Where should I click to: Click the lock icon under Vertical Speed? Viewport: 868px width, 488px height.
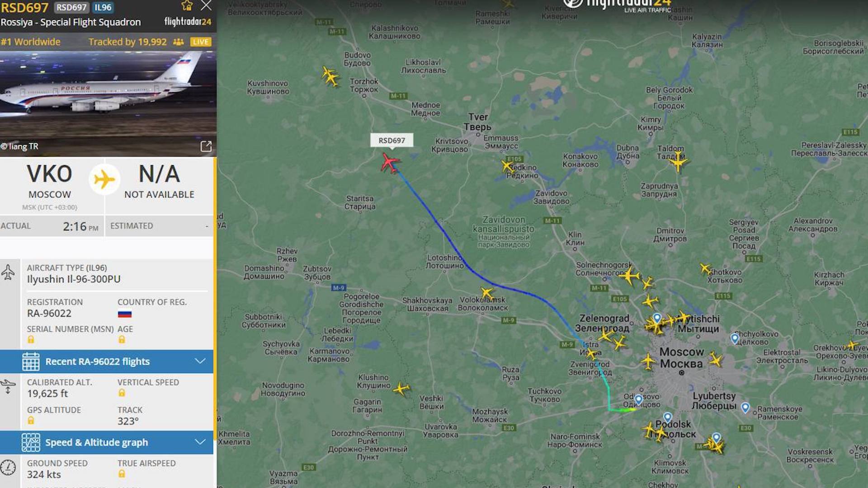tap(122, 393)
